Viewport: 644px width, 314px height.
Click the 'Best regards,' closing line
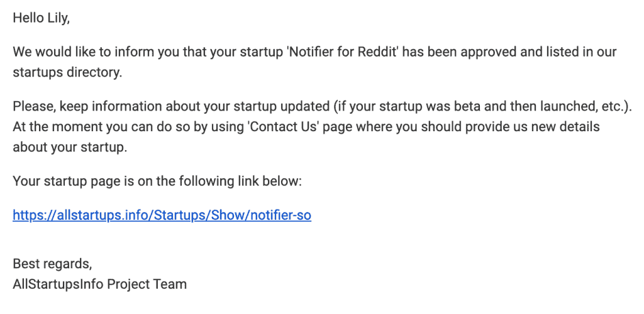(x=53, y=264)
